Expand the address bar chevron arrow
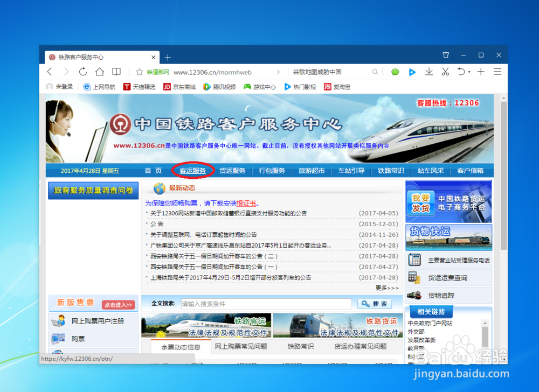539x392 pixels. coord(279,72)
